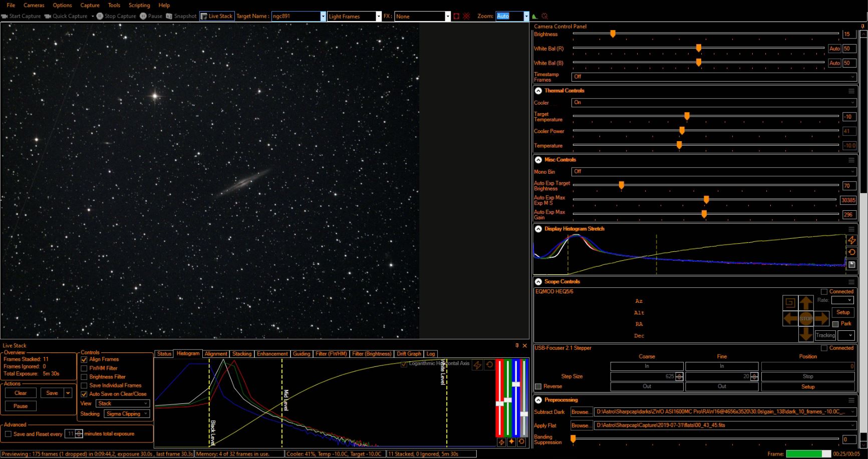This screenshot has width=868, height=459.
Task: Click live stack histogram auto-stretch lightning icon
Action: click(x=477, y=365)
